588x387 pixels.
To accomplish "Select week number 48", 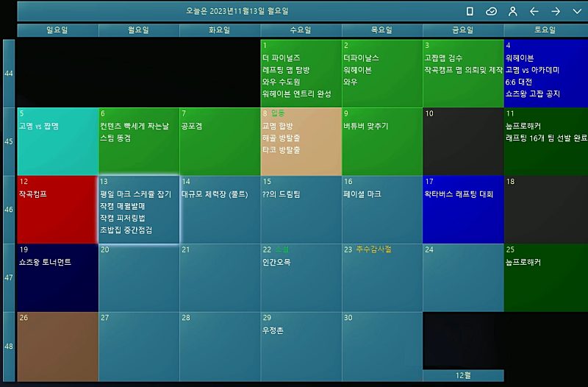I will (x=9, y=346).
